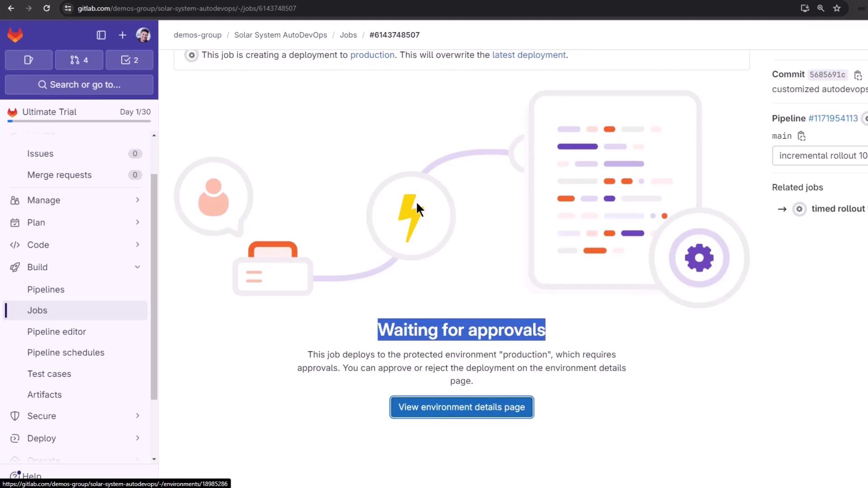The width and height of the screenshot is (868, 488).
Task: Copy commit SHA 5685691c icon
Action: point(858,75)
